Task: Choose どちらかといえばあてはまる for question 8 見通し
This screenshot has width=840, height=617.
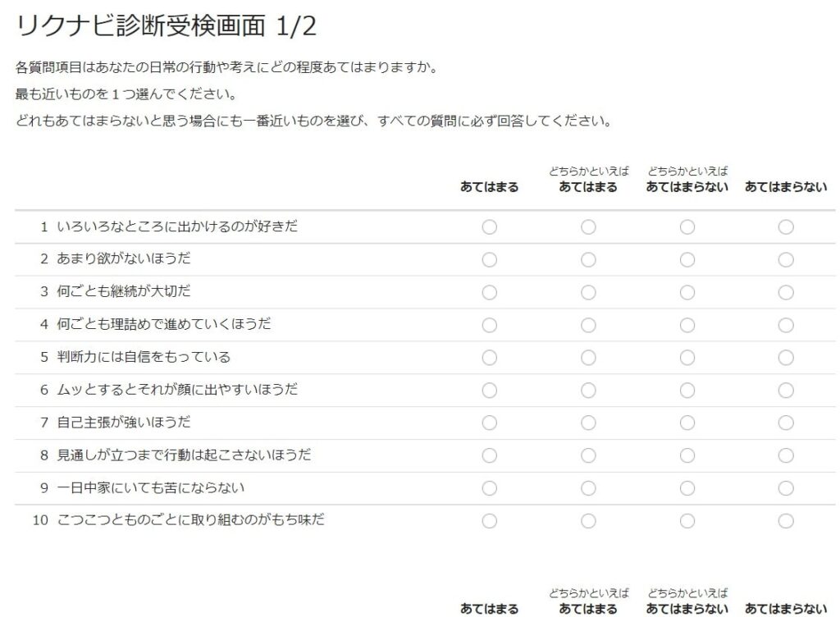Action: coord(588,456)
